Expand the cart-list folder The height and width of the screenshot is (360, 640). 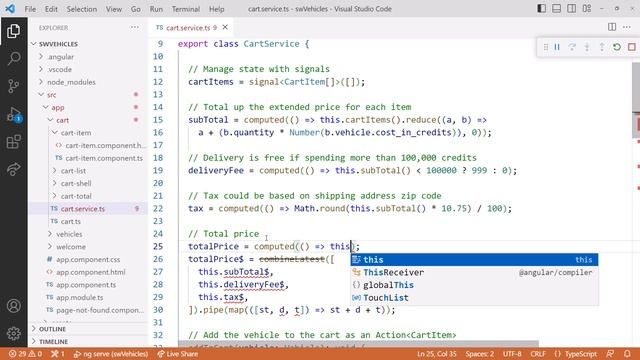[73, 171]
